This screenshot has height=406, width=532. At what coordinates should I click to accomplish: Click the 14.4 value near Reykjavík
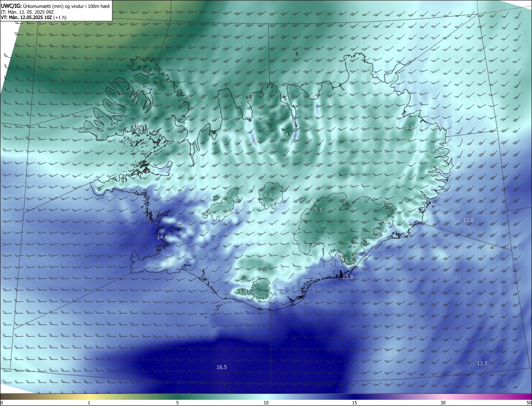click(x=162, y=237)
